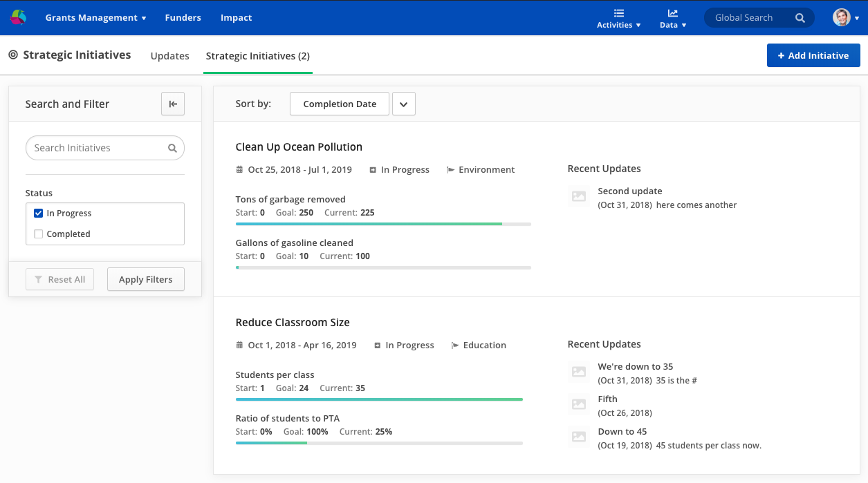Click the Tons of garbage removed label
868x483 pixels.
point(290,199)
